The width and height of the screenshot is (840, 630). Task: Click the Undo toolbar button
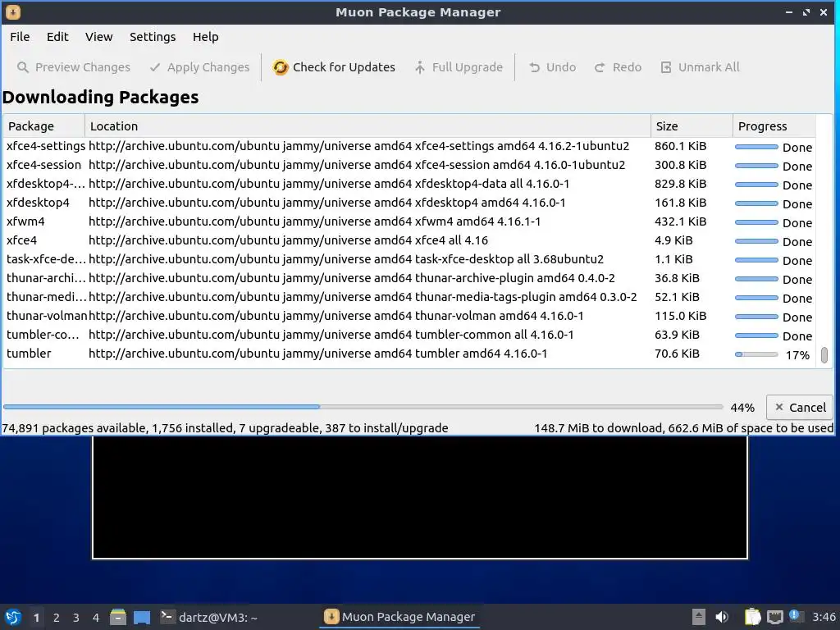coord(552,67)
